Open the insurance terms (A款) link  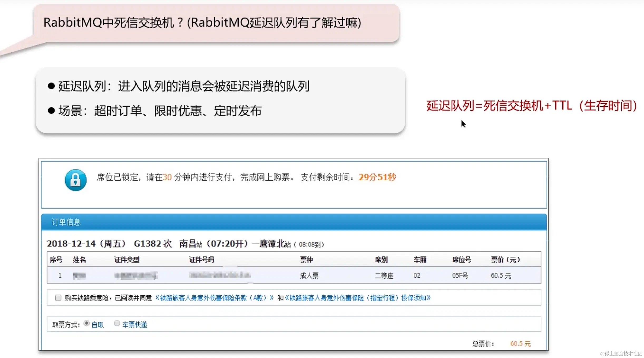[x=214, y=298]
